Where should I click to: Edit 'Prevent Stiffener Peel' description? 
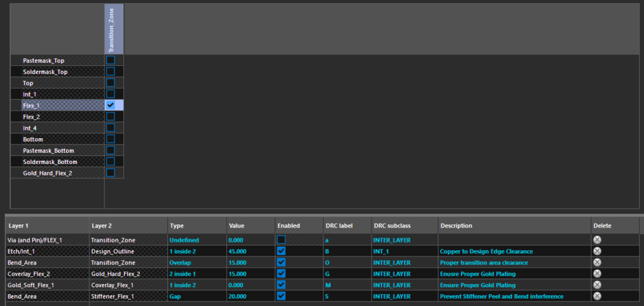click(514, 296)
